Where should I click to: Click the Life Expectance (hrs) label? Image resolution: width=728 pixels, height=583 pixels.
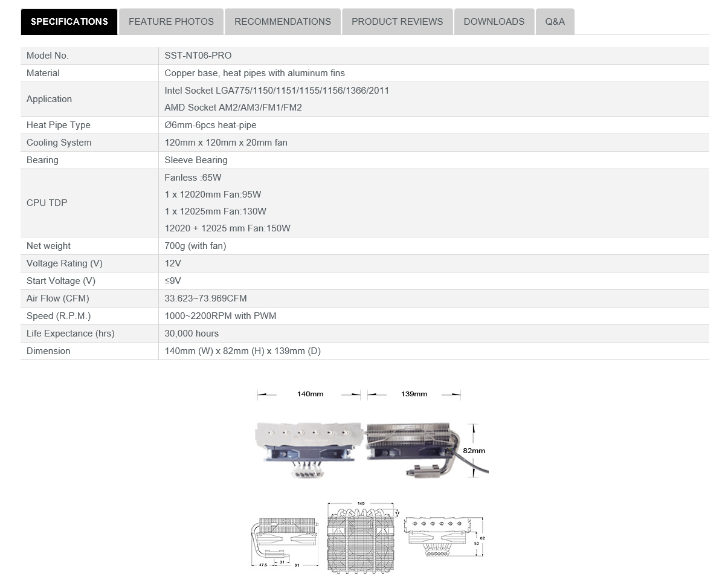pyautogui.click(x=71, y=333)
